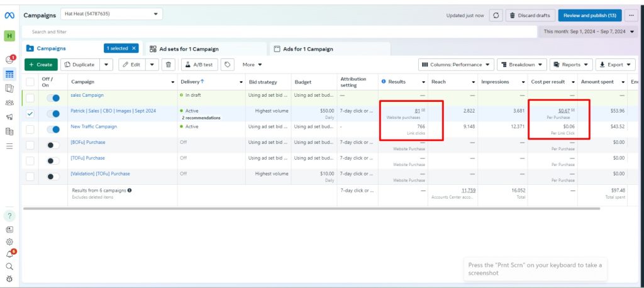644x288 pixels.
Task: Toggle the select-all campaigns checkbox
Action: pos(30,82)
